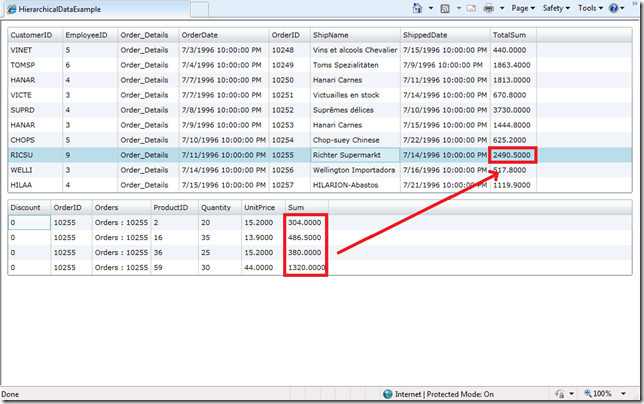Viewport: 644px width, 404px height.
Task: Open the dropdown arrow next to Print
Action: (x=500, y=8)
